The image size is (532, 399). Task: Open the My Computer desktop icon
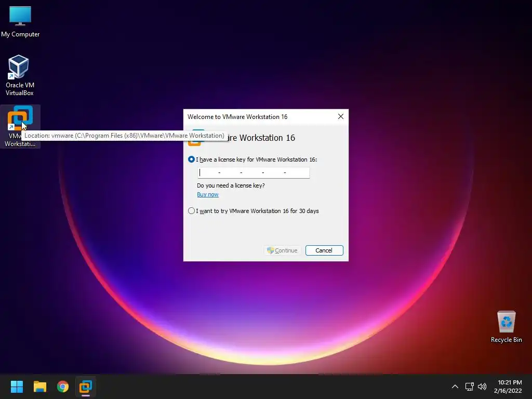20,21
